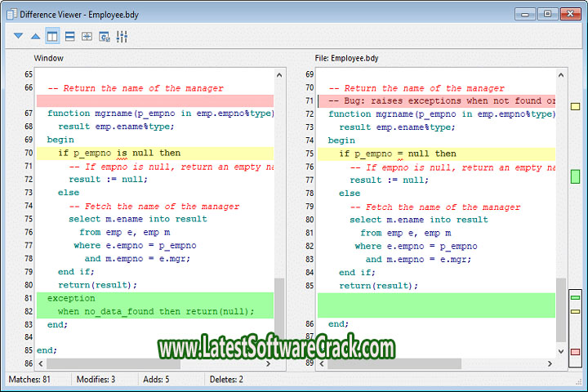Click '-- Fetch the name of the manager' right comment
Screen dimensions: 588x392
[435, 207]
